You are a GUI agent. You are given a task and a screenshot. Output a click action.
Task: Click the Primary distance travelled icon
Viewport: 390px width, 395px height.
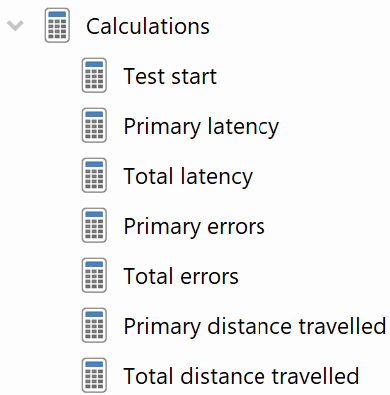[94, 325]
